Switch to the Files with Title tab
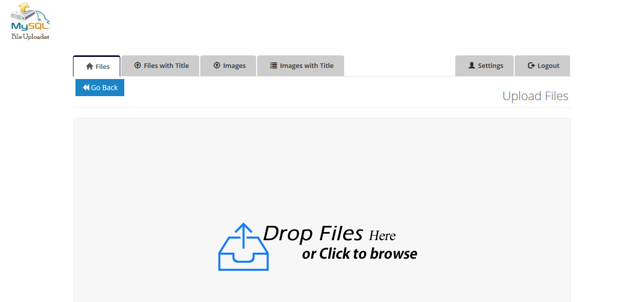 [160, 65]
